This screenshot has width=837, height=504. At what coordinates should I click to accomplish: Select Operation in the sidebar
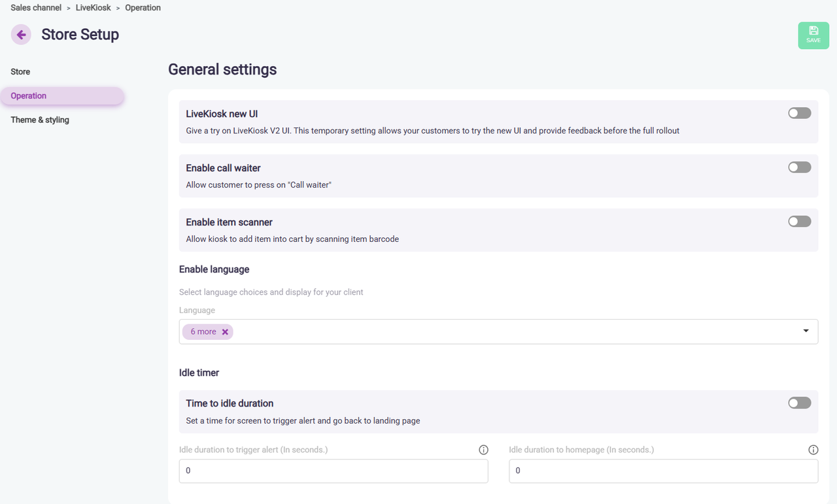pyautogui.click(x=29, y=96)
